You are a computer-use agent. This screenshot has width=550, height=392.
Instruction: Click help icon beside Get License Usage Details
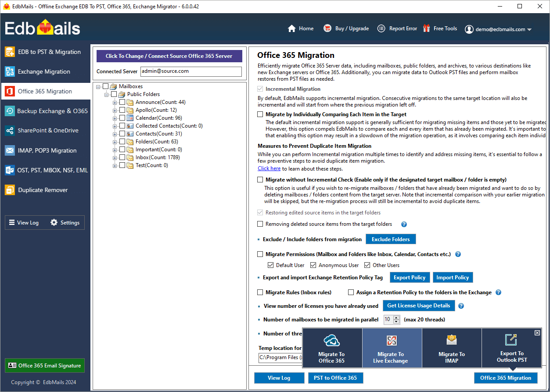(x=461, y=306)
